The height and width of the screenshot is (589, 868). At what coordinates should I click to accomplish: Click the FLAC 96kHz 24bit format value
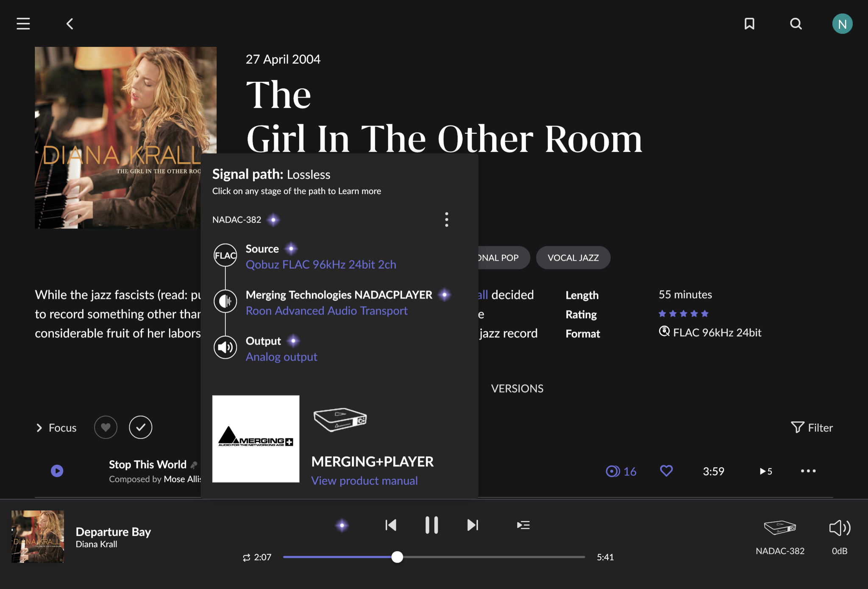[x=717, y=333]
